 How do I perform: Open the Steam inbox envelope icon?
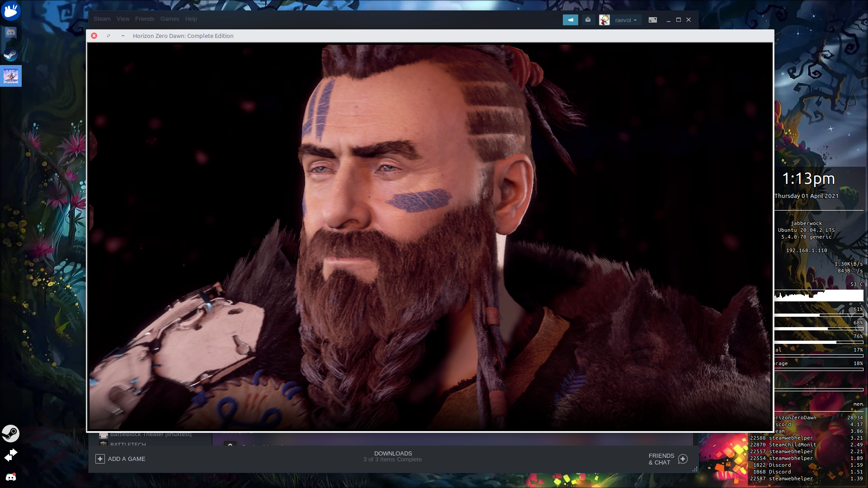pyautogui.click(x=588, y=20)
